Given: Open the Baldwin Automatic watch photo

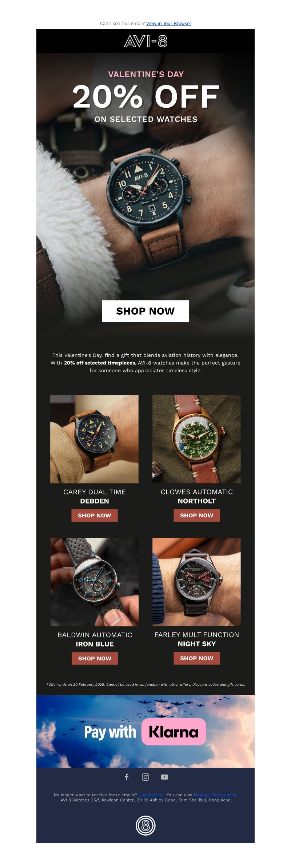Looking at the screenshot, I should coord(94,582).
